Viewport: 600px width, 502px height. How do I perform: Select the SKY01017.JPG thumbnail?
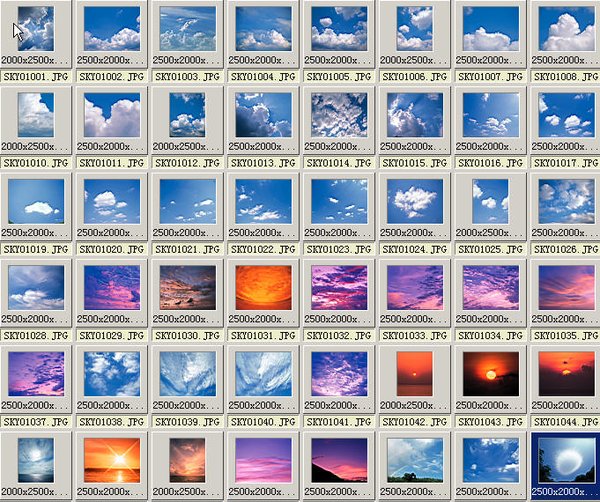point(567,115)
